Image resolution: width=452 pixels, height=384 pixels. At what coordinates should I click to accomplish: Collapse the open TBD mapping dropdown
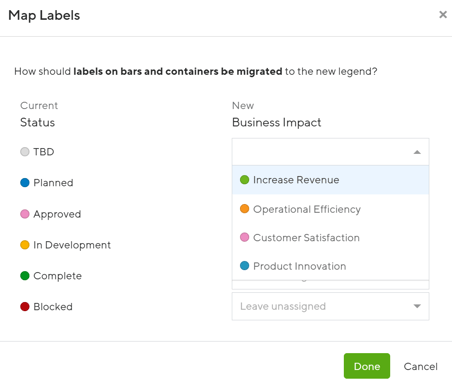[x=417, y=152]
